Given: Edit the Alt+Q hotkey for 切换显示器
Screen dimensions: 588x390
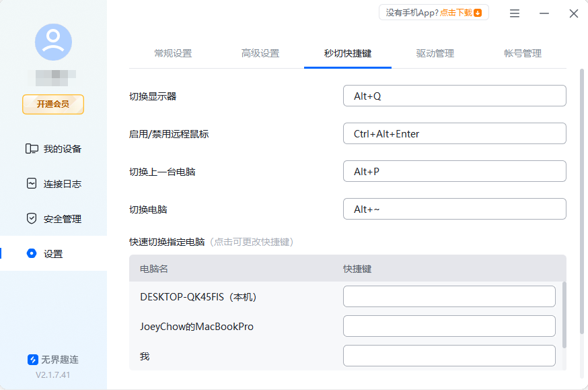Looking at the screenshot, I should click(x=454, y=96).
